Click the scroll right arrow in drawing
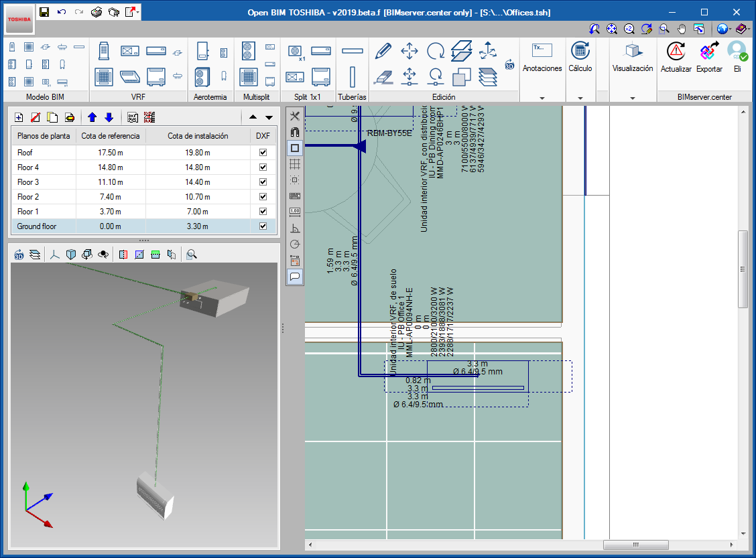This screenshot has height=558, width=756. tap(731, 545)
